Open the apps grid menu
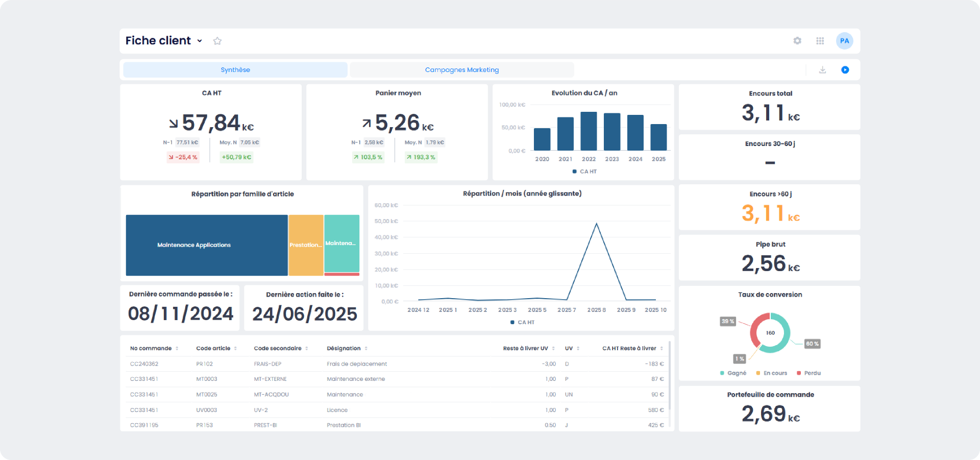The height and width of the screenshot is (460, 980). coord(820,41)
